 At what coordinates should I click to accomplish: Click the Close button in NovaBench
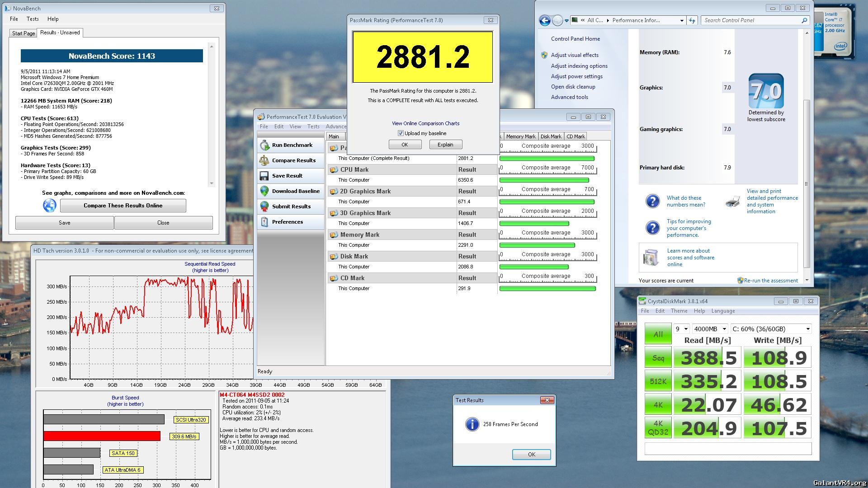pyautogui.click(x=163, y=223)
